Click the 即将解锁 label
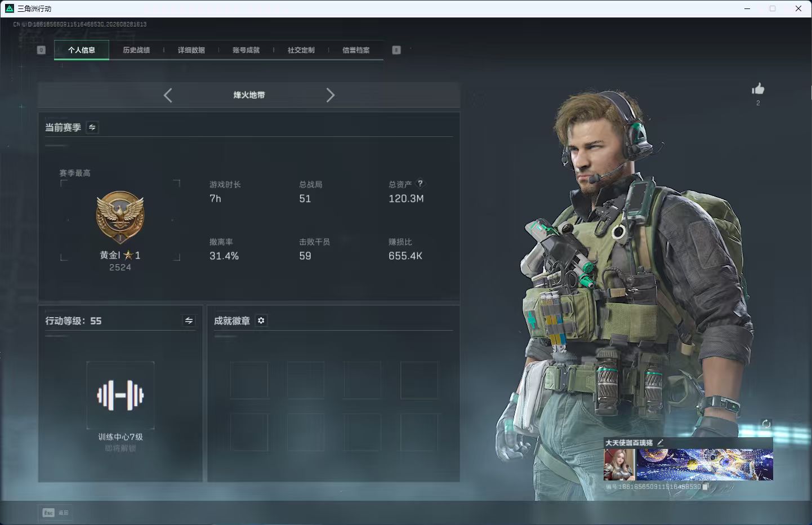The height and width of the screenshot is (525, 812). [x=121, y=448]
